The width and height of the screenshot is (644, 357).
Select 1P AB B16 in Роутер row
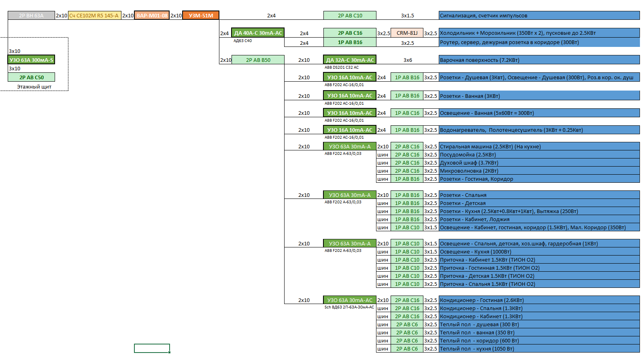(350, 42)
